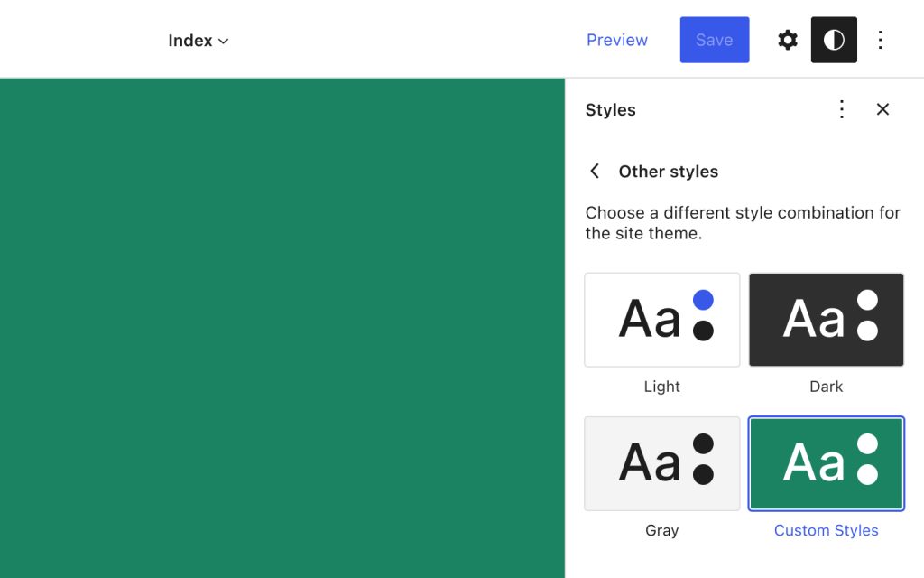Go back using the Other styles chevron
Viewport: 924px width, 578px height.
pos(595,172)
